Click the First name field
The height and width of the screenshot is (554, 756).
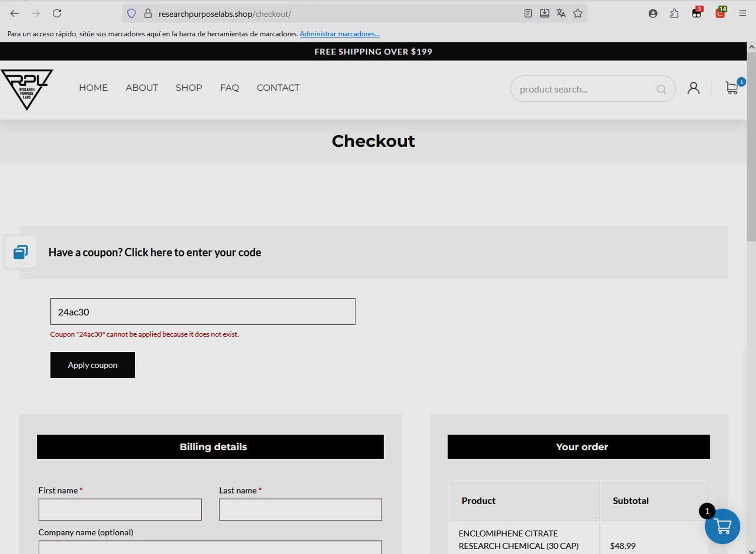coord(120,510)
